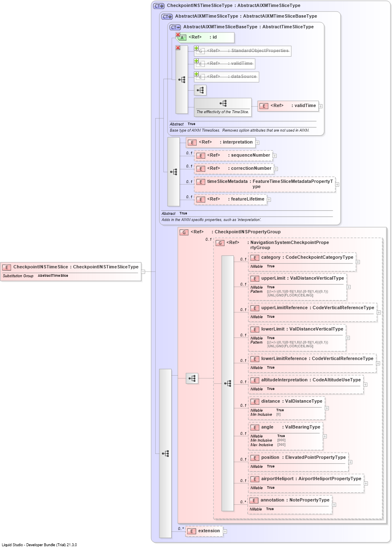Expand the distance element

pyautogui.click(x=327, y=408)
